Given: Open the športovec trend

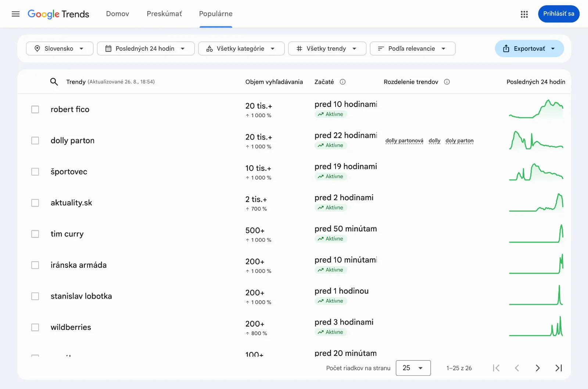Looking at the screenshot, I should coord(69,172).
